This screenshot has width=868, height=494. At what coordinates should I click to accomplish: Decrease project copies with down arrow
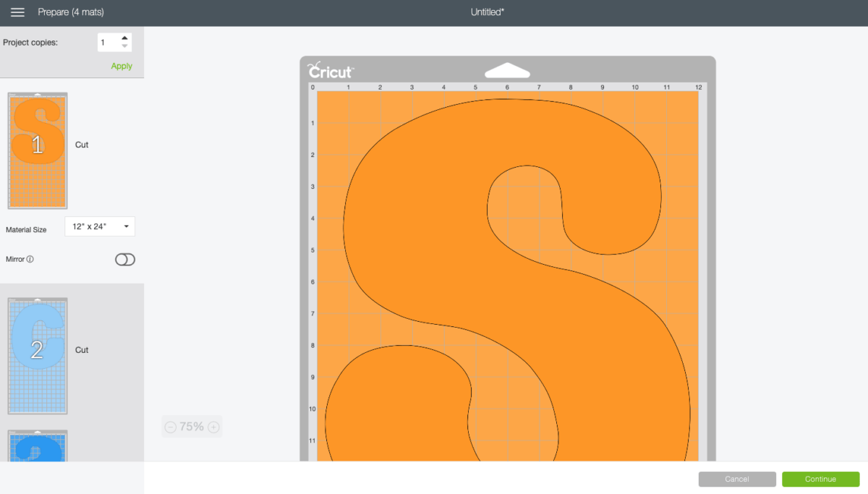point(125,46)
